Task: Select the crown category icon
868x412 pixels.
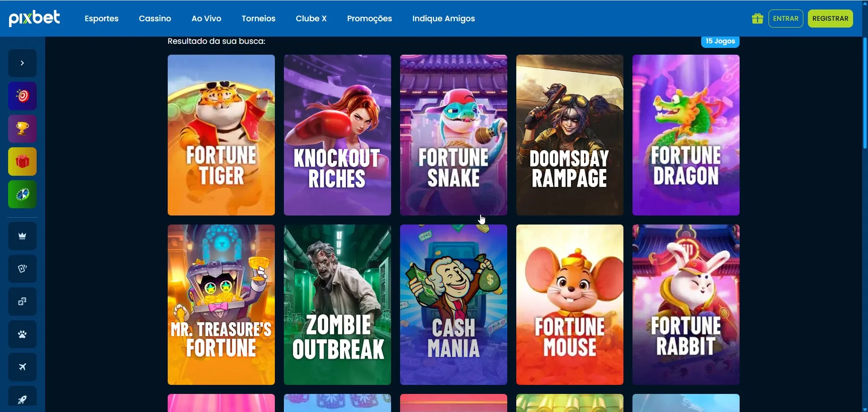Action: click(22, 236)
